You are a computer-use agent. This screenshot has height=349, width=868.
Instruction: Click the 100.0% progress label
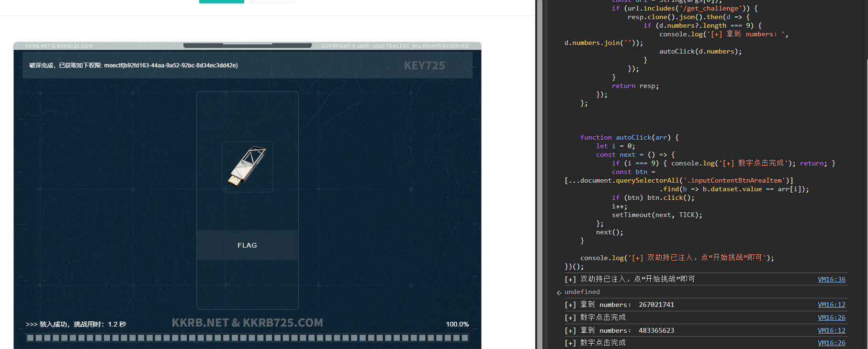pyautogui.click(x=457, y=324)
